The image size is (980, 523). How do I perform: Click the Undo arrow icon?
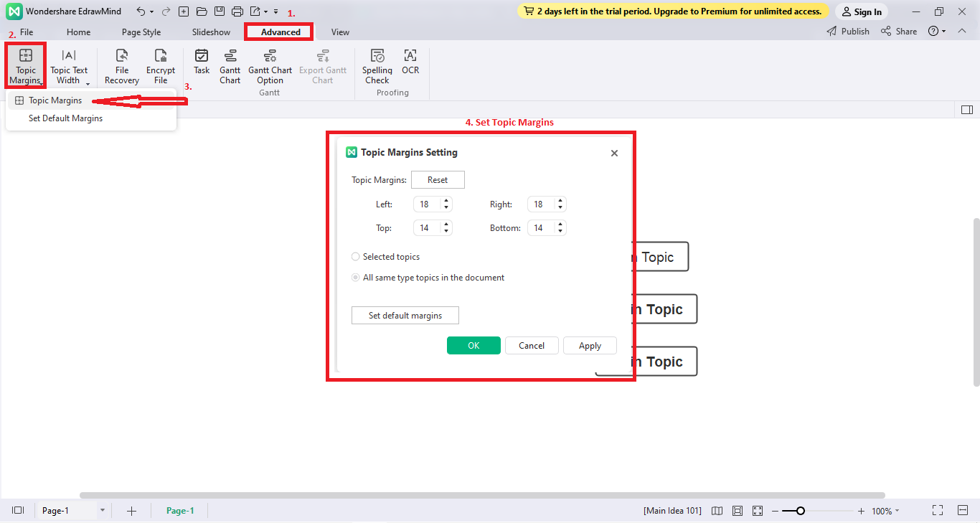click(x=141, y=11)
